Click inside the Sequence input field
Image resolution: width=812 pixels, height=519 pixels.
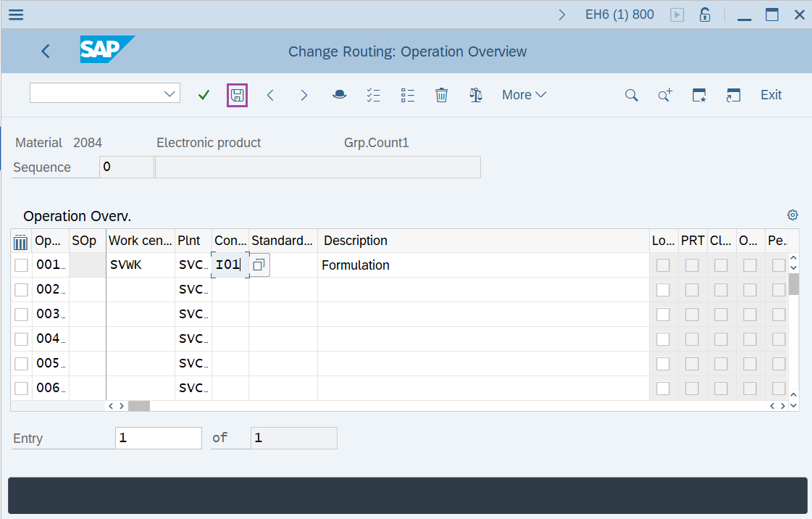[126, 167]
